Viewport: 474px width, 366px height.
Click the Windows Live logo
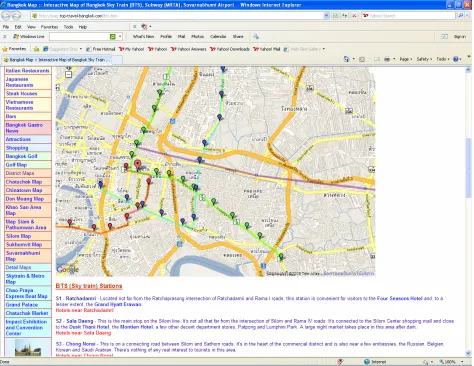click(29, 37)
